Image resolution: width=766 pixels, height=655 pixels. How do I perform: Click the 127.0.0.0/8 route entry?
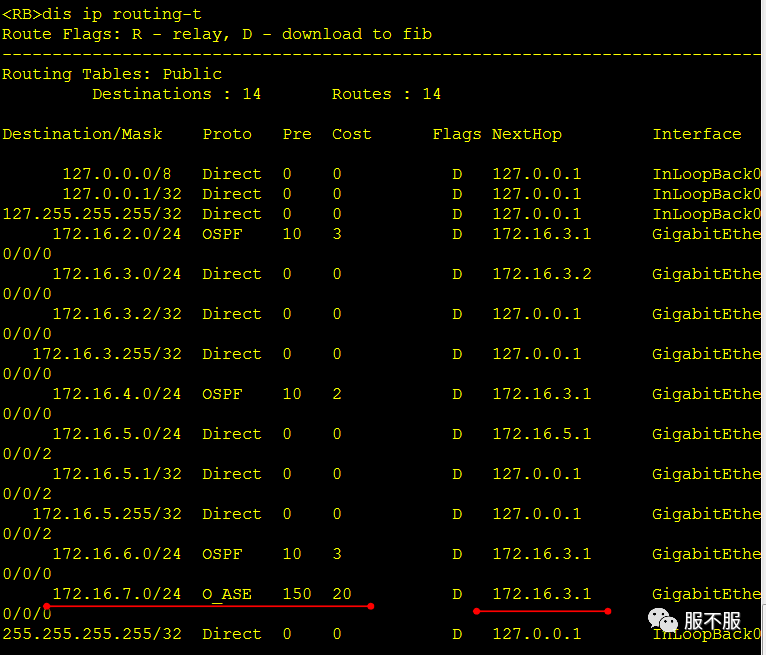point(117,174)
